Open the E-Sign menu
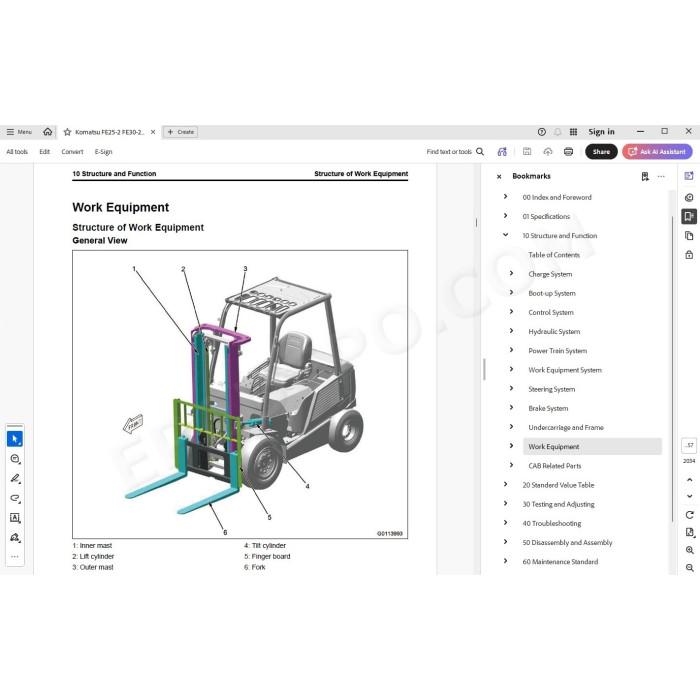The image size is (700, 700). coord(103,152)
